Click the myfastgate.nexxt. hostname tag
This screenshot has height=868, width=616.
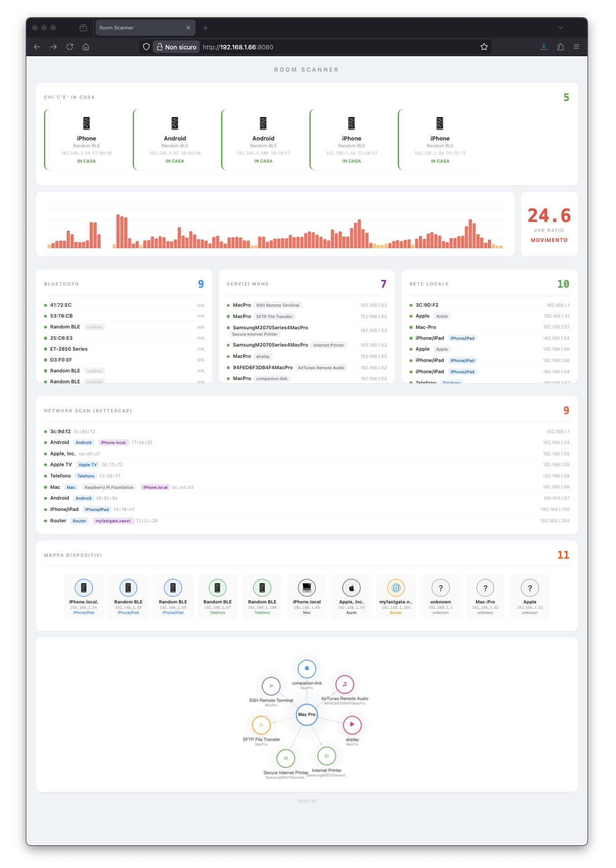point(113,521)
